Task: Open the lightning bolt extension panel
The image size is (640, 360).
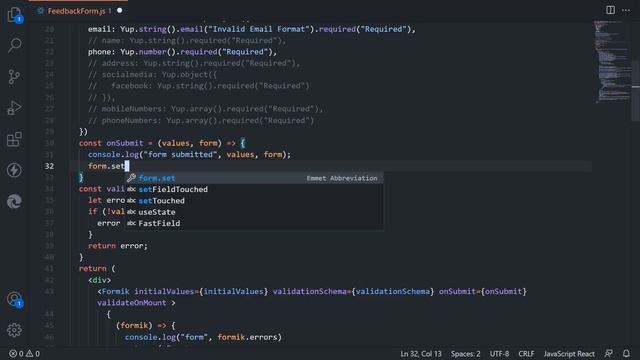Action: pyautogui.click(x=14, y=170)
